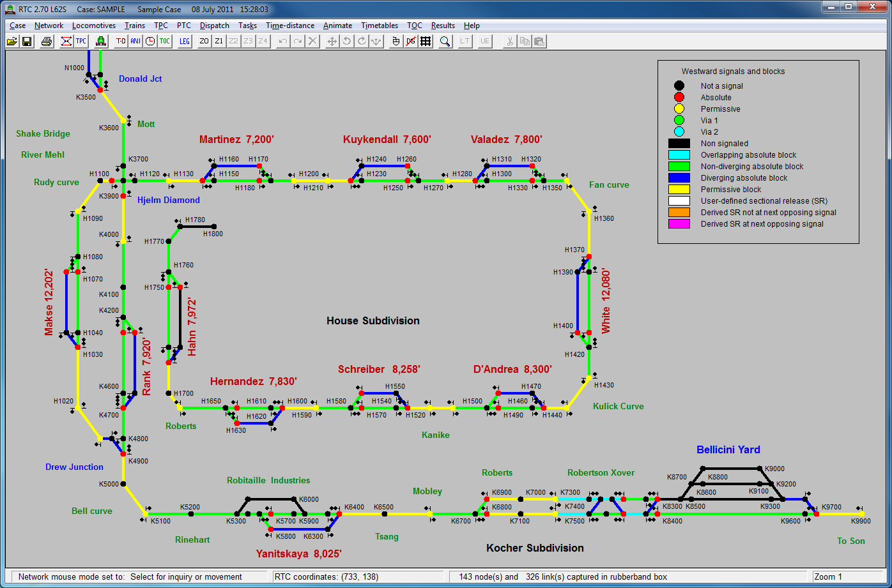Screen dimensions: 892x588
Task: Select the Z1 zoom level button
Action: tap(219, 41)
